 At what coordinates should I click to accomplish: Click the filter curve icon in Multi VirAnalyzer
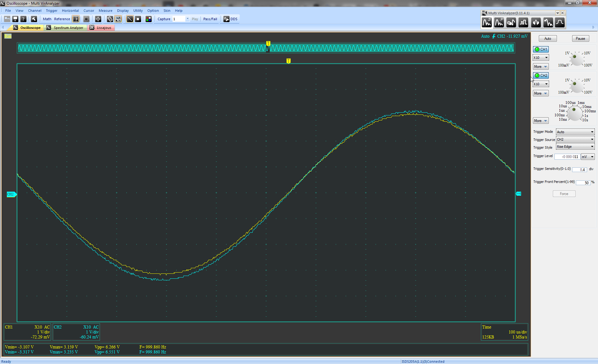point(560,22)
